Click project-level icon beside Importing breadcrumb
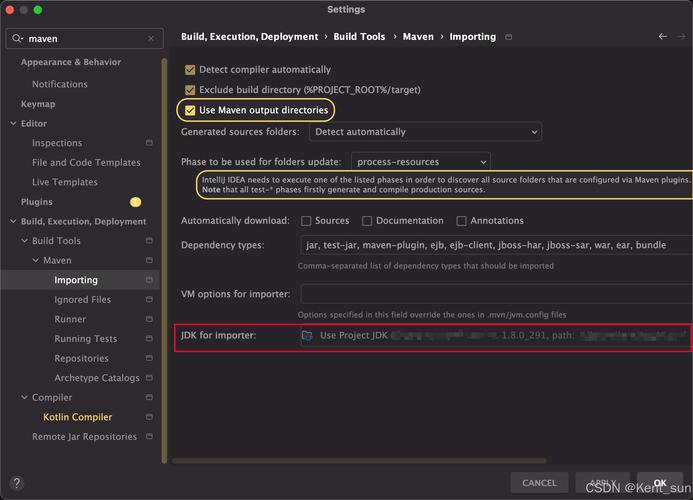 point(509,37)
